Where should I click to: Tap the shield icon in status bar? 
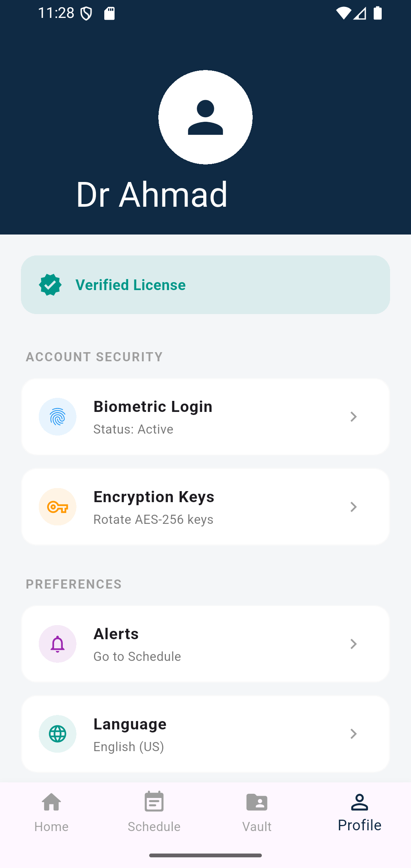86,14
